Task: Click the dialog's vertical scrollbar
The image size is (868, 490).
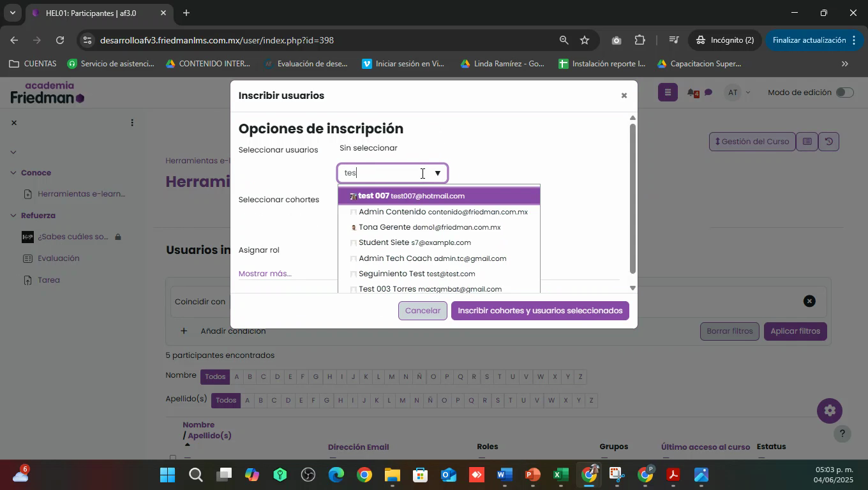Action: 632,198
